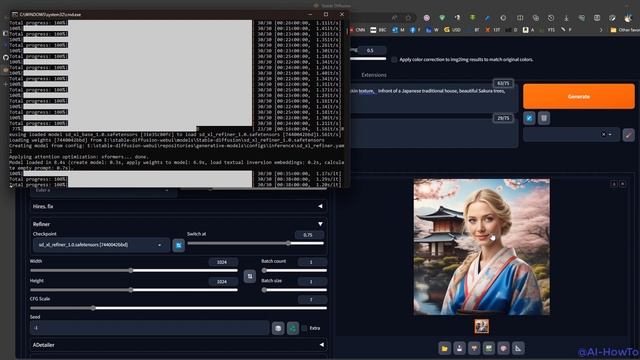The height and width of the screenshot is (360, 640).
Task: Click the browser downloads icon
Action: click(567, 18)
